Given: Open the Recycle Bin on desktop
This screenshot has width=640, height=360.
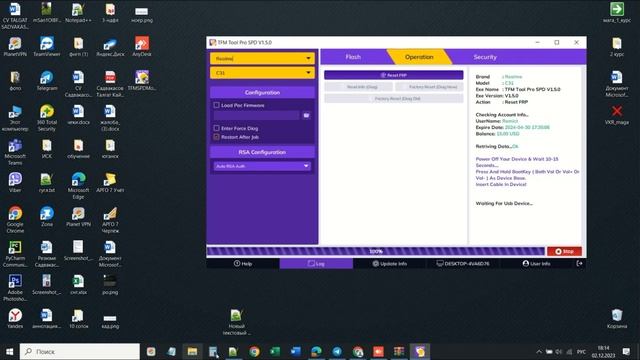Looking at the screenshot, I should [617, 318].
